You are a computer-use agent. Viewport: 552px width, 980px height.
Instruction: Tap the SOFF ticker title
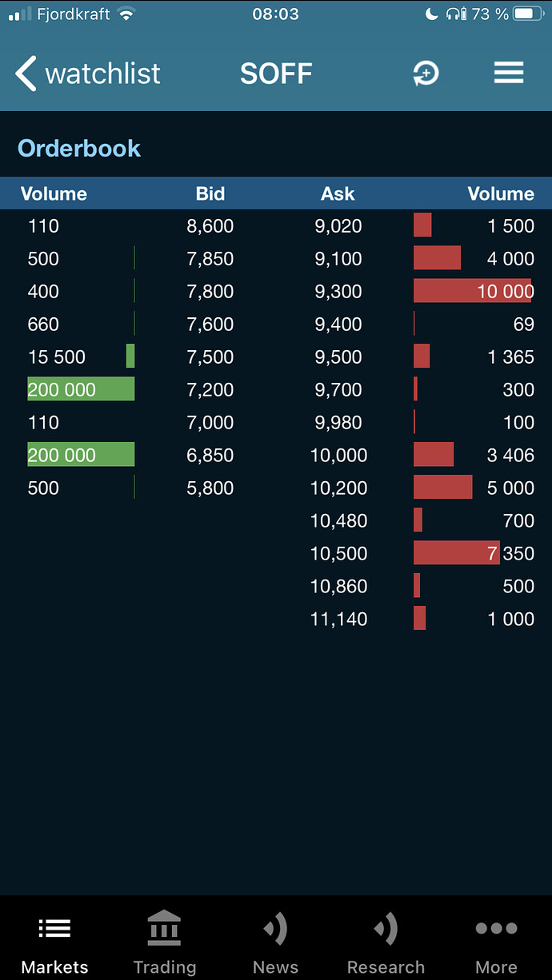tap(276, 74)
